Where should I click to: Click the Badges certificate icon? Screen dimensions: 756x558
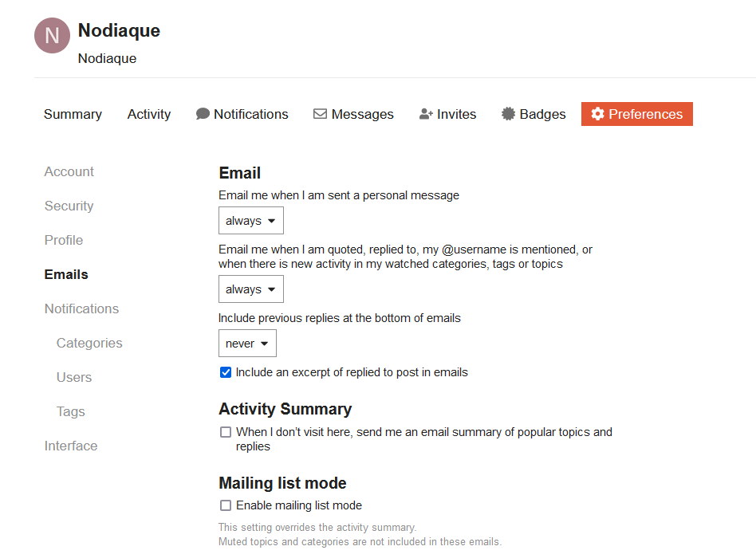508,114
